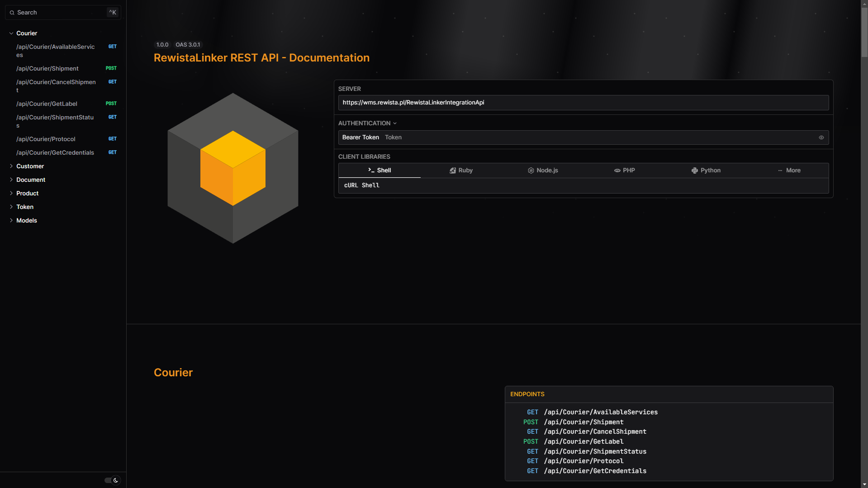Click GET /api/Courier/CancelShipment in Endpoints list
The width and height of the screenshot is (868, 488).
[587, 431]
